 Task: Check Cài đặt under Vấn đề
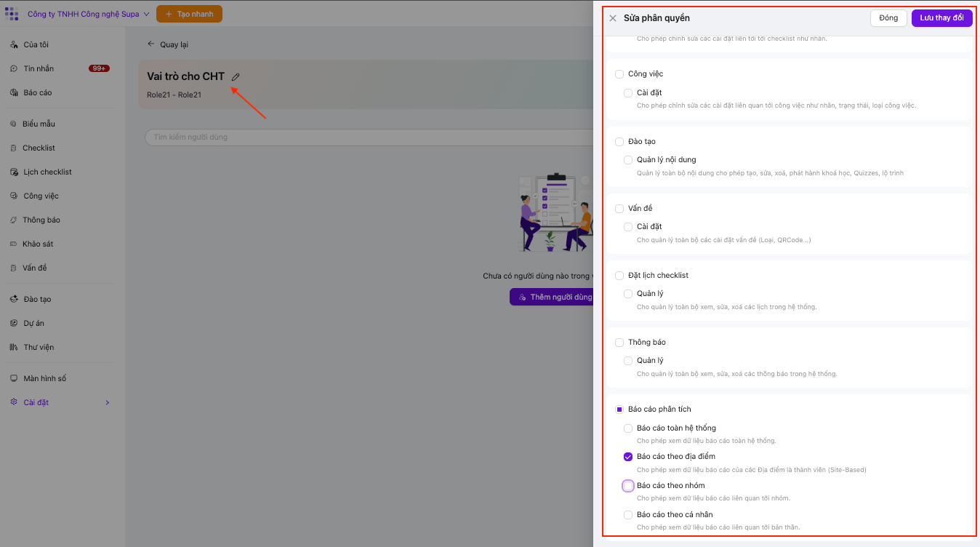[x=628, y=227]
